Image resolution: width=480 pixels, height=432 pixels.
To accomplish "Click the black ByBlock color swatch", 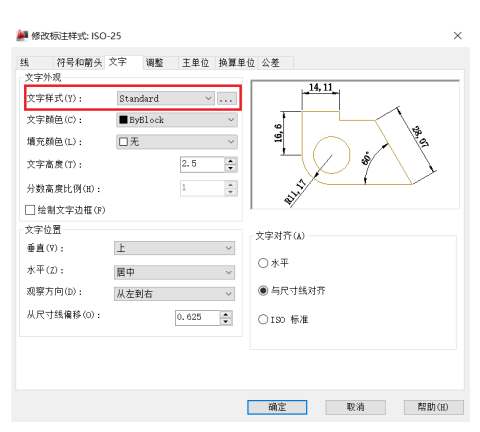I will point(123,120).
